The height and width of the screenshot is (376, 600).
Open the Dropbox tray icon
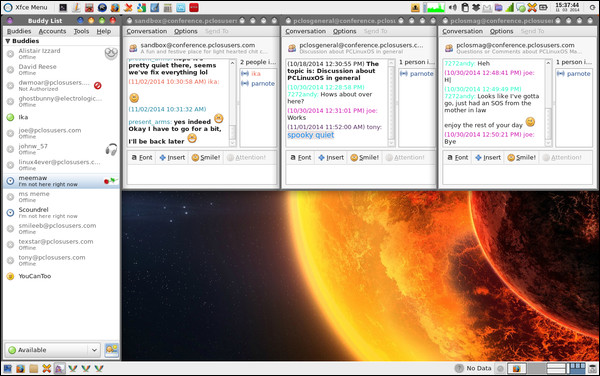tap(476, 7)
